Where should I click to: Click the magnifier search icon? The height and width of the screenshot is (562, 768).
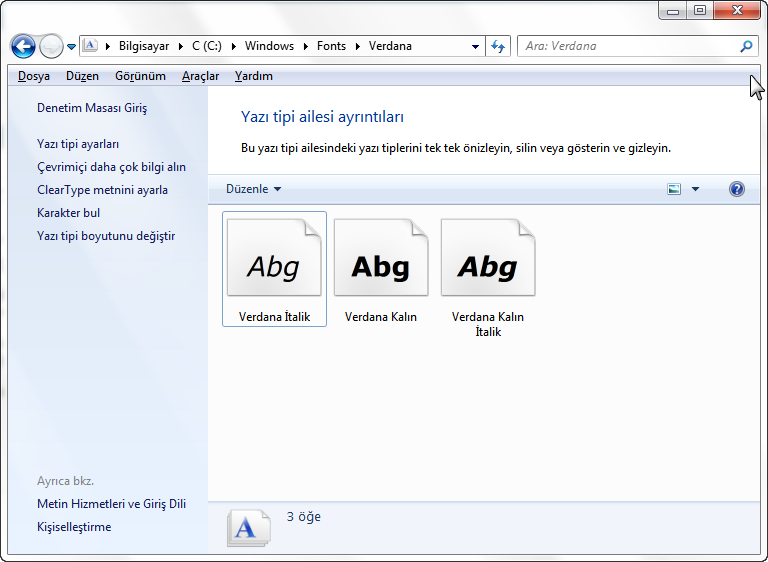[x=746, y=46]
